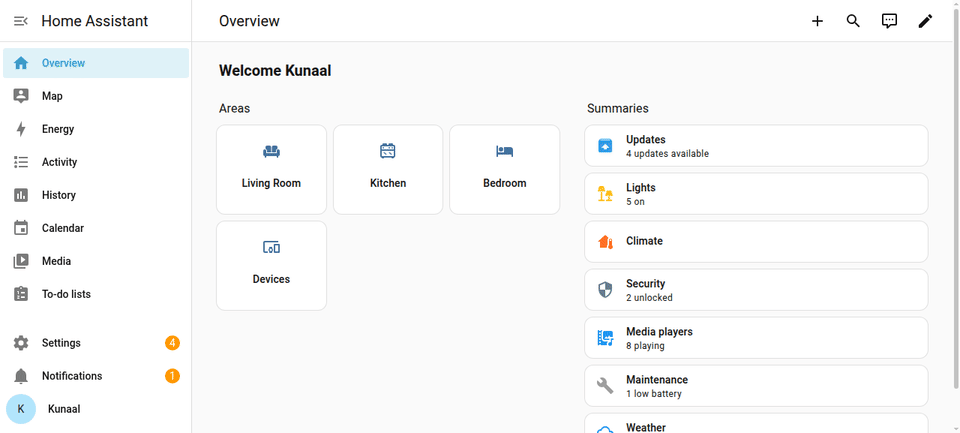
Task: Click the "5 on" lights text
Action: coord(635,201)
